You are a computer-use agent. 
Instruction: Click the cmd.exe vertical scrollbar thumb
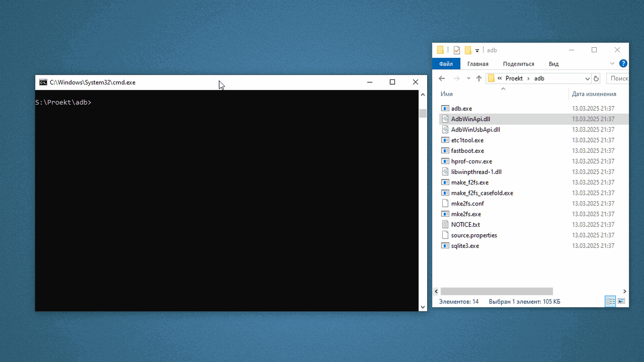point(422,113)
